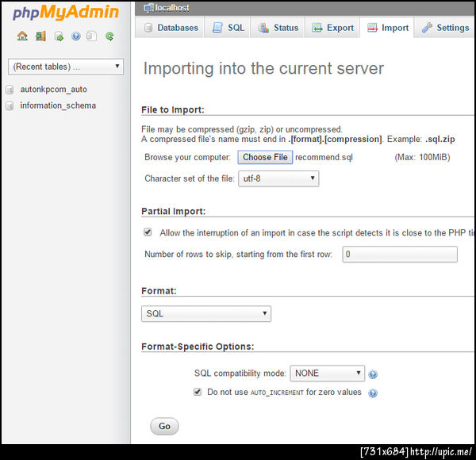
Task: Open the character set utf-8 dropdown
Action: pos(278,178)
